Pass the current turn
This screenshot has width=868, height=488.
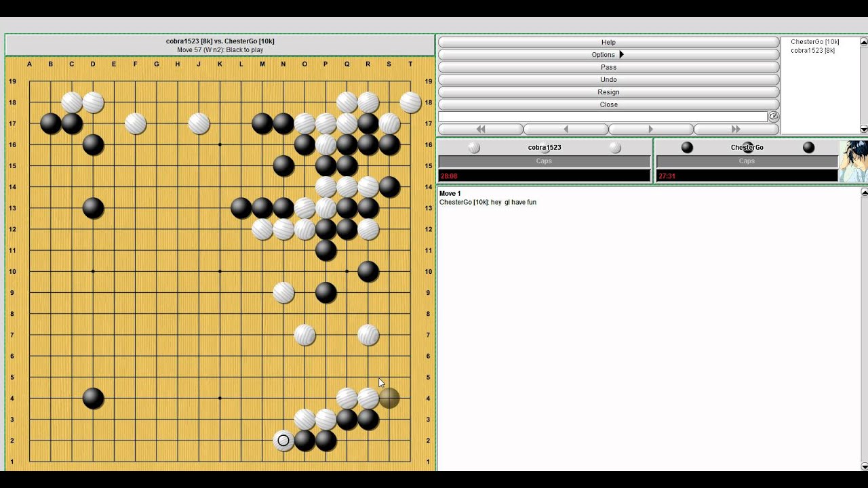tap(608, 67)
